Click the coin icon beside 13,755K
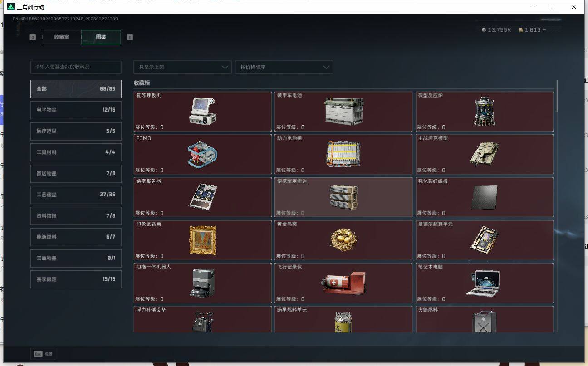The height and width of the screenshot is (366, 588). (484, 30)
